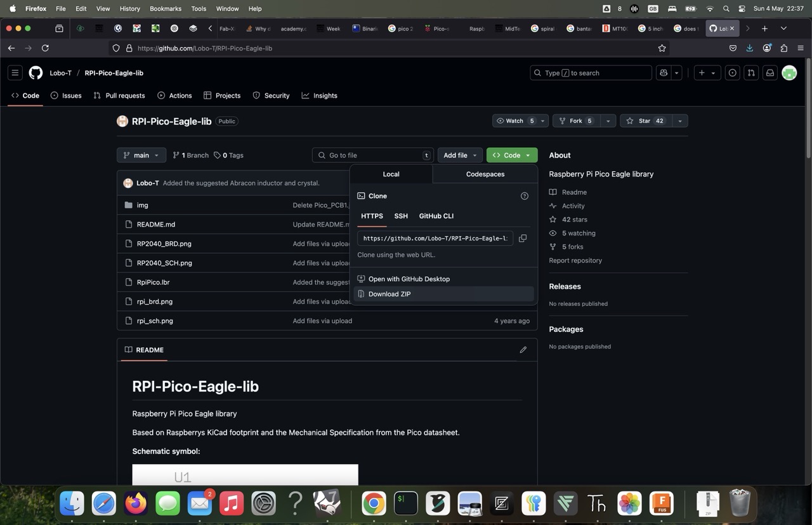View the 1 Branch link

point(190,155)
